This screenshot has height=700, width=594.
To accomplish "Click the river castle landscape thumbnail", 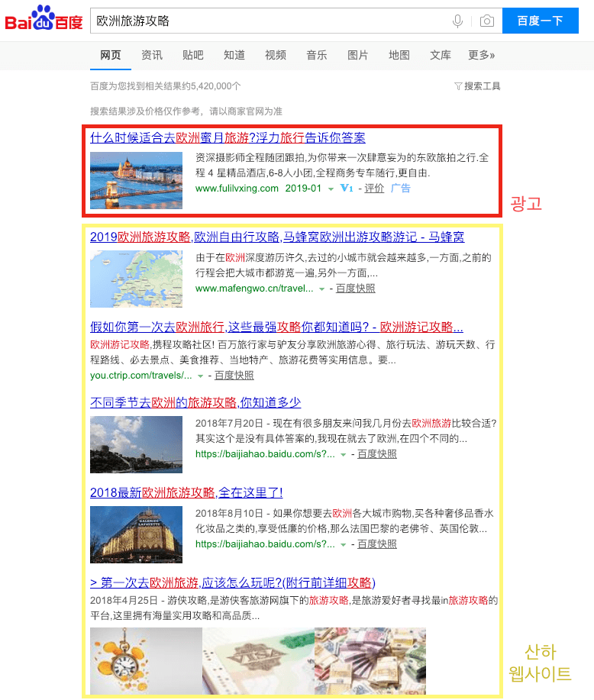I will click(x=136, y=444).
